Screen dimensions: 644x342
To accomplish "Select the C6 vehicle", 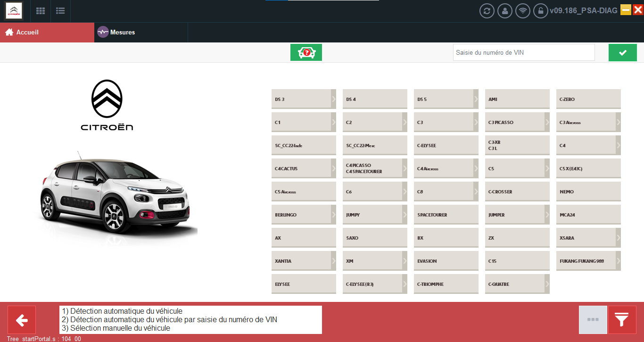I will [x=375, y=192].
